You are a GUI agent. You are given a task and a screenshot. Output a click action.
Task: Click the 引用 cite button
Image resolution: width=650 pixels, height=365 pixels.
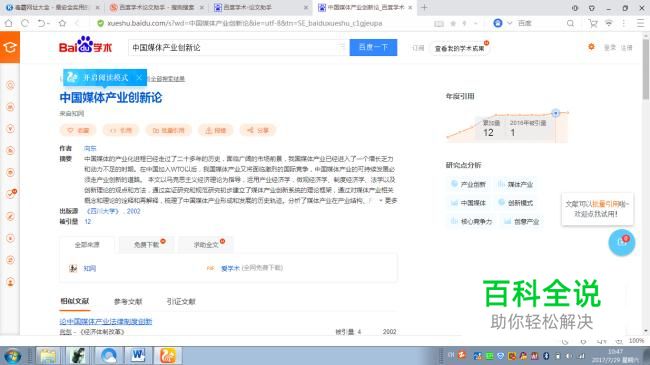coord(121,130)
